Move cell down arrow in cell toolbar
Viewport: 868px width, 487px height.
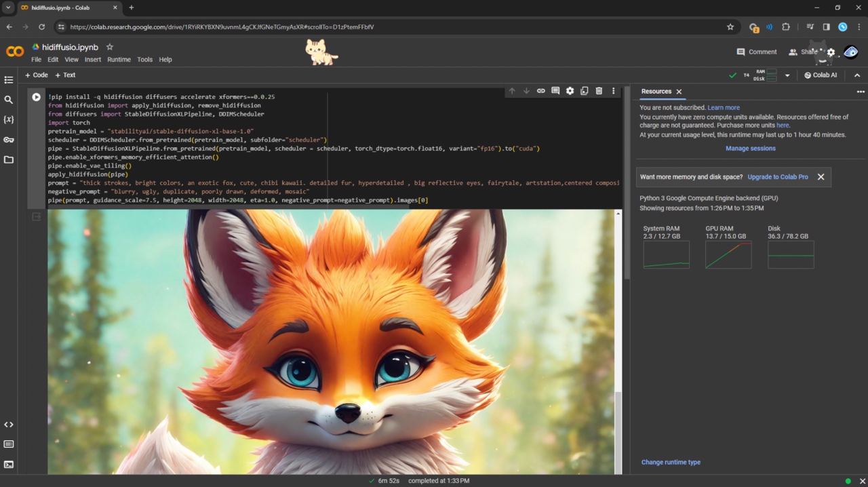[526, 91]
